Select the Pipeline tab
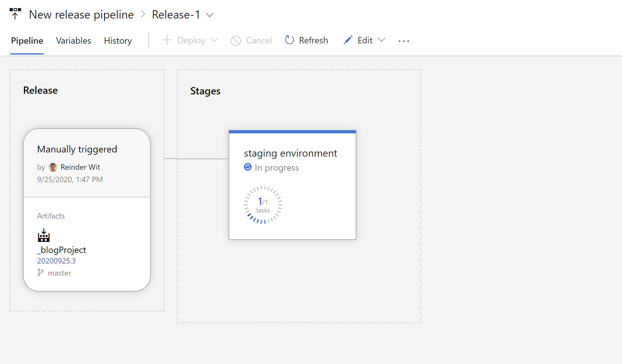This screenshot has width=622, height=364. pyautogui.click(x=27, y=41)
